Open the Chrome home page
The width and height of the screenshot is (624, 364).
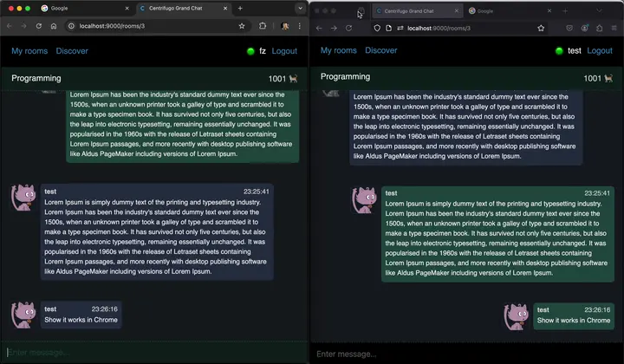tap(54, 26)
